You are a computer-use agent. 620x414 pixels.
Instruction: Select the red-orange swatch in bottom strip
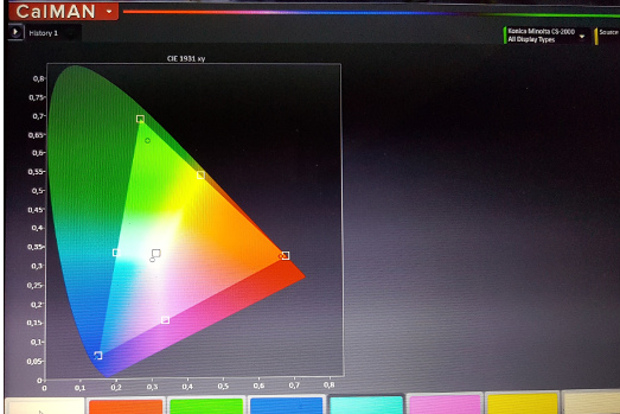point(125,406)
